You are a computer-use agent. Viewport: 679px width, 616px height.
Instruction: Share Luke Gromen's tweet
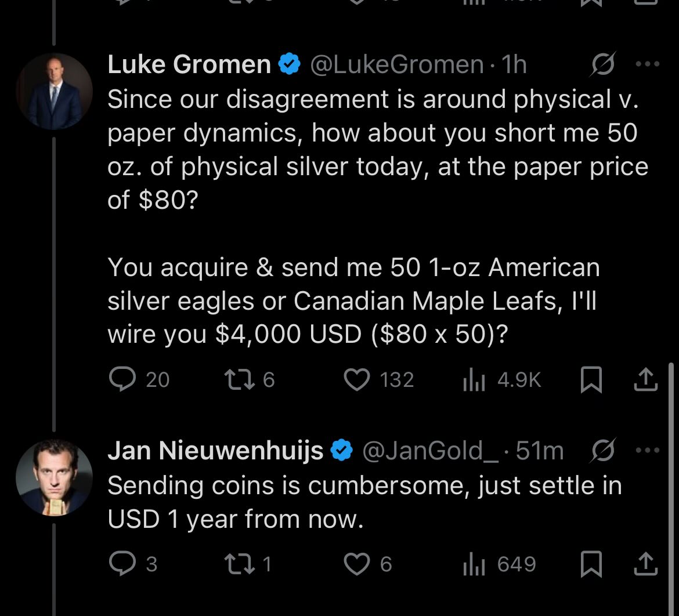pyautogui.click(x=646, y=379)
